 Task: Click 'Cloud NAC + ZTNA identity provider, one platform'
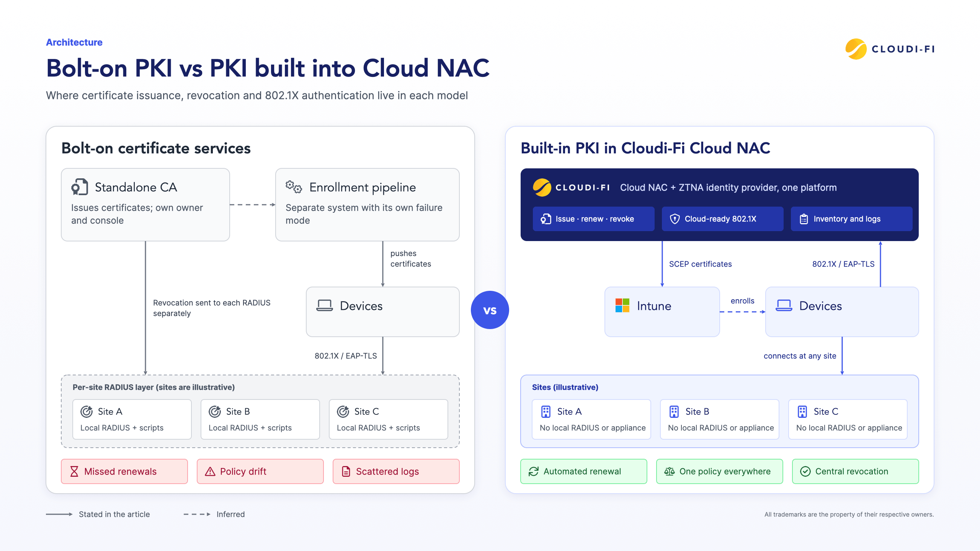point(728,187)
